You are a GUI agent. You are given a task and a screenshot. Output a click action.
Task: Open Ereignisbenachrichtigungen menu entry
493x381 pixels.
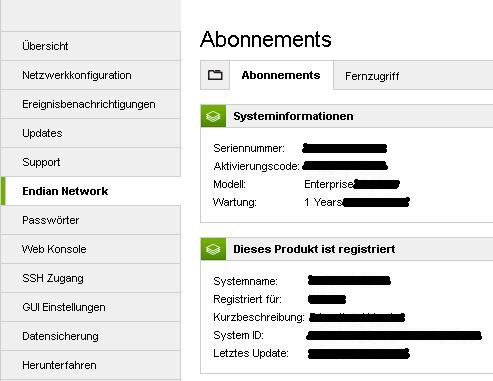(x=90, y=104)
